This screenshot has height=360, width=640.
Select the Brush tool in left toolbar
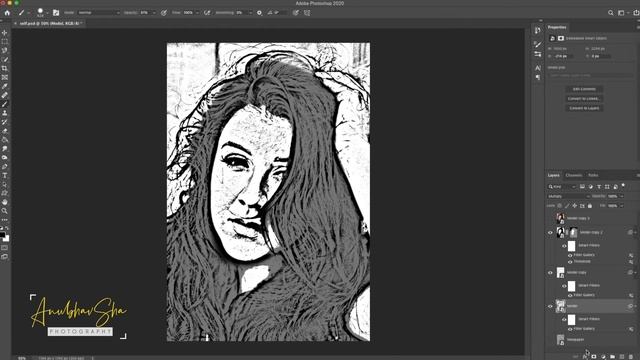[4, 104]
